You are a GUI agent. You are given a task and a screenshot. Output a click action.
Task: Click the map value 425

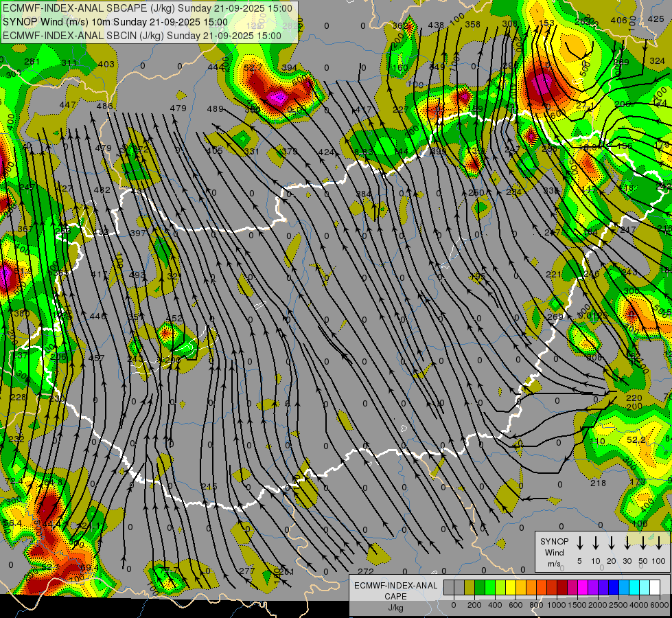pos(656,19)
